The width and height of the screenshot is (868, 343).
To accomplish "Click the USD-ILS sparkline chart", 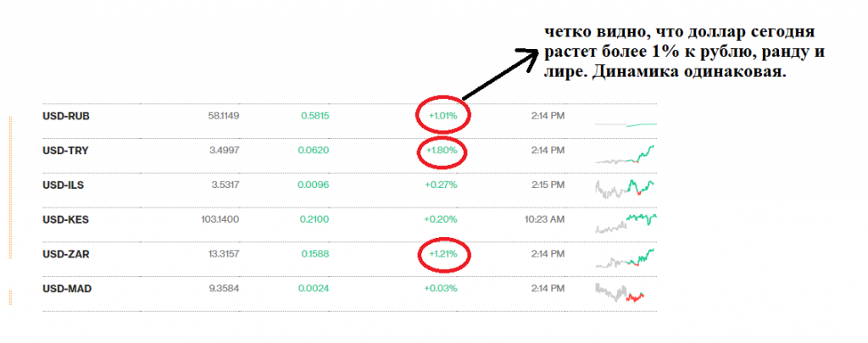I will (625, 189).
